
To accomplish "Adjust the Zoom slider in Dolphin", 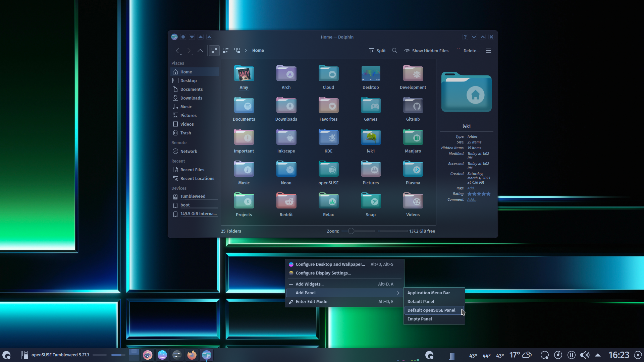I will pyautogui.click(x=351, y=231).
